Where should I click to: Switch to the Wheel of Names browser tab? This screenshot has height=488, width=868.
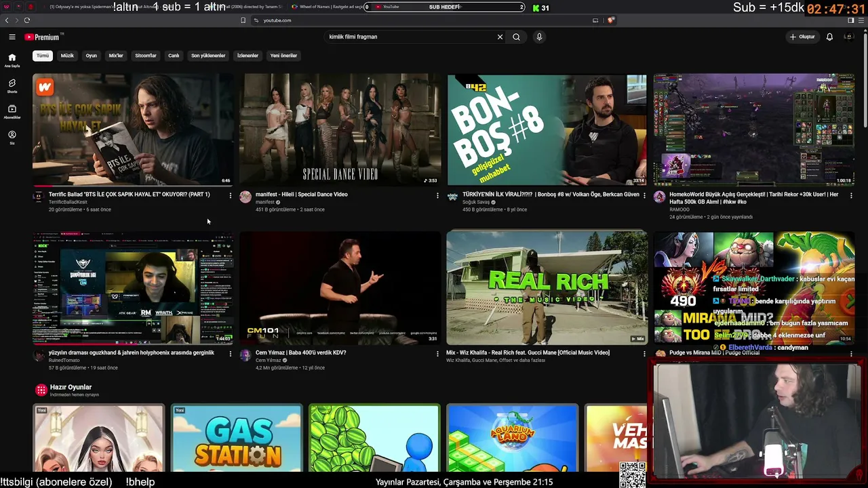tap(328, 7)
